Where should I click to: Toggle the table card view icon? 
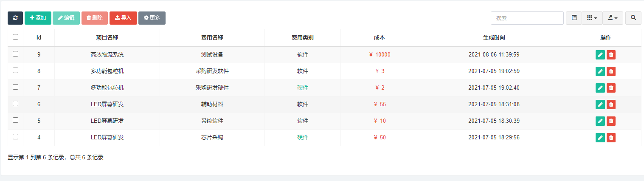point(574,18)
